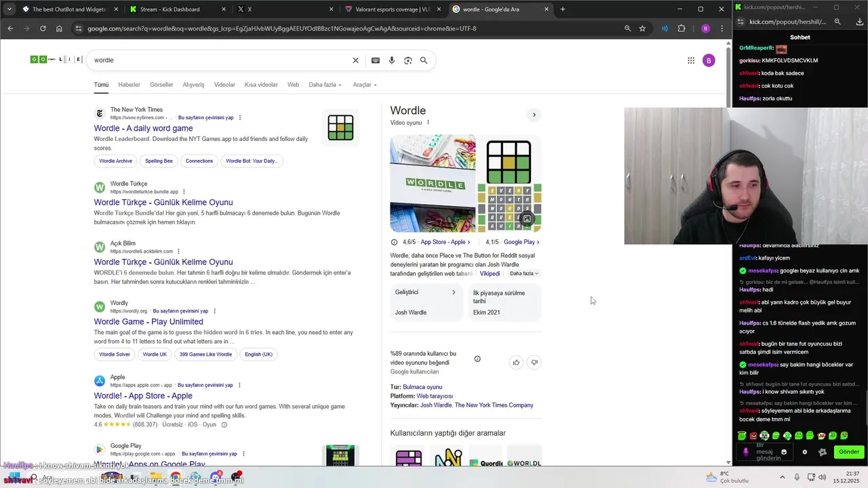Viewport: 868px width, 488px height.
Task: Click English (UK) chip
Action: (258, 354)
